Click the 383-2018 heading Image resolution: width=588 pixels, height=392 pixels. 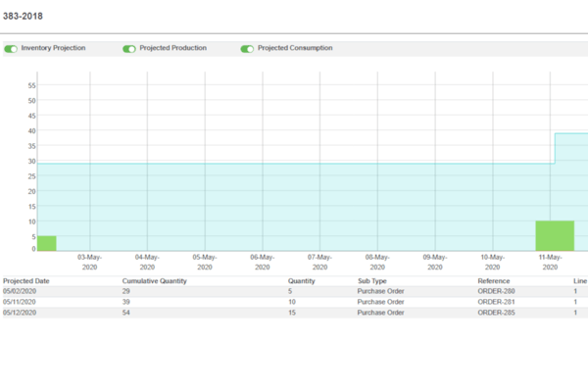(x=23, y=16)
